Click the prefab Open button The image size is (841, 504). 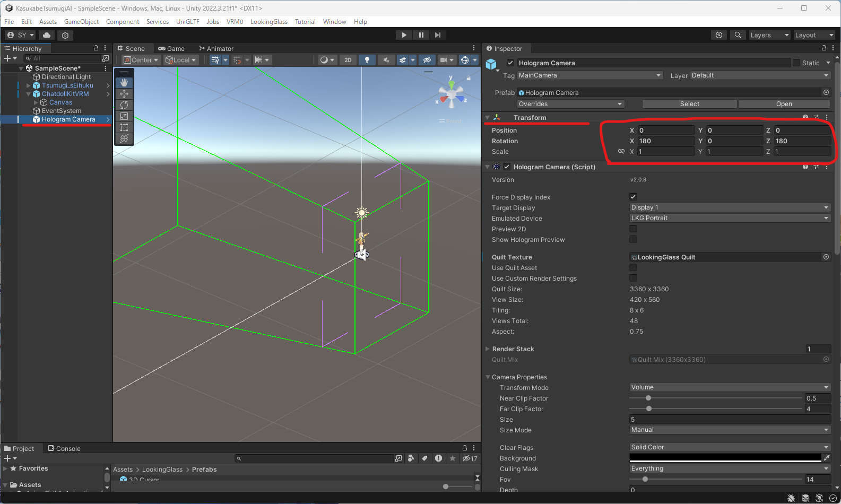pos(784,104)
